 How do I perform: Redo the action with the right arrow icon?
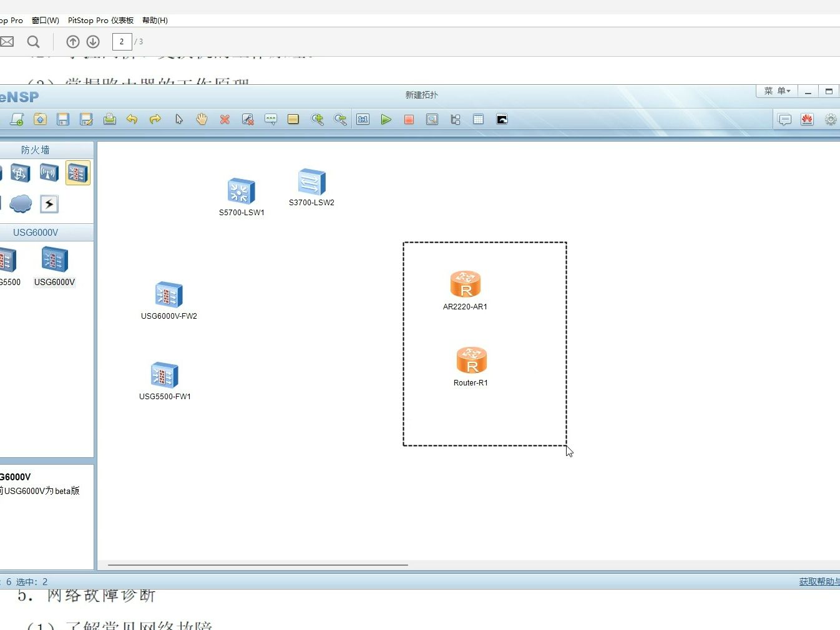(x=155, y=119)
